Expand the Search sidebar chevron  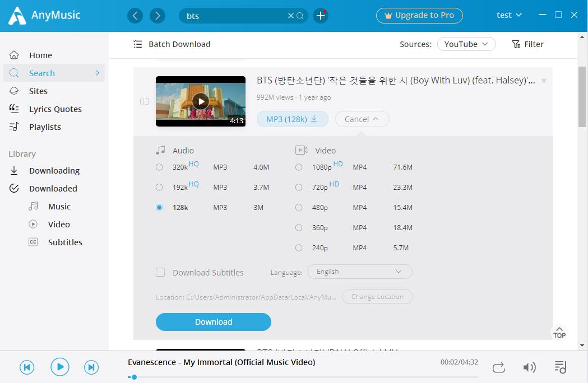pyautogui.click(x=98, y=73)
